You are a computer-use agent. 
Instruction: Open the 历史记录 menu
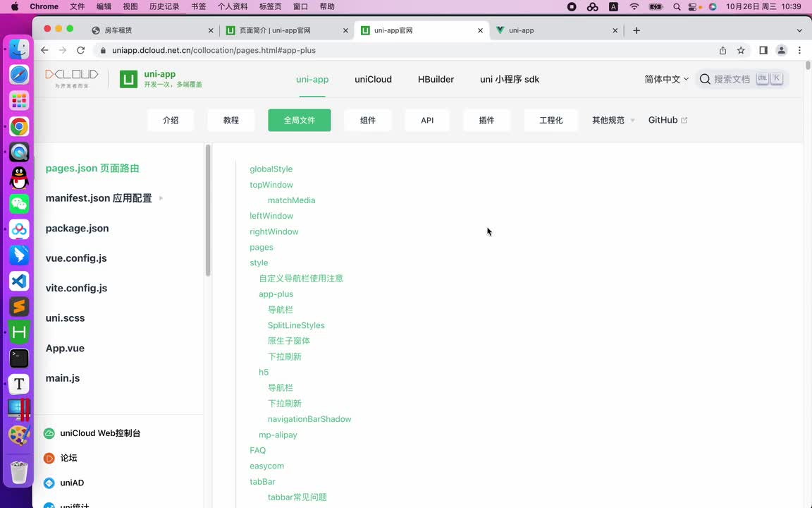[x=164, y=7]
